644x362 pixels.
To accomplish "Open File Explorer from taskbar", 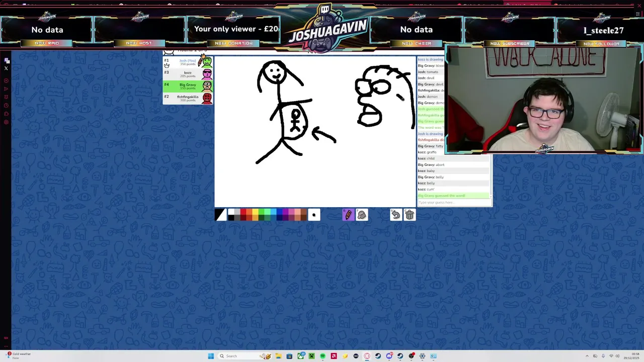I will click(278, 356).
